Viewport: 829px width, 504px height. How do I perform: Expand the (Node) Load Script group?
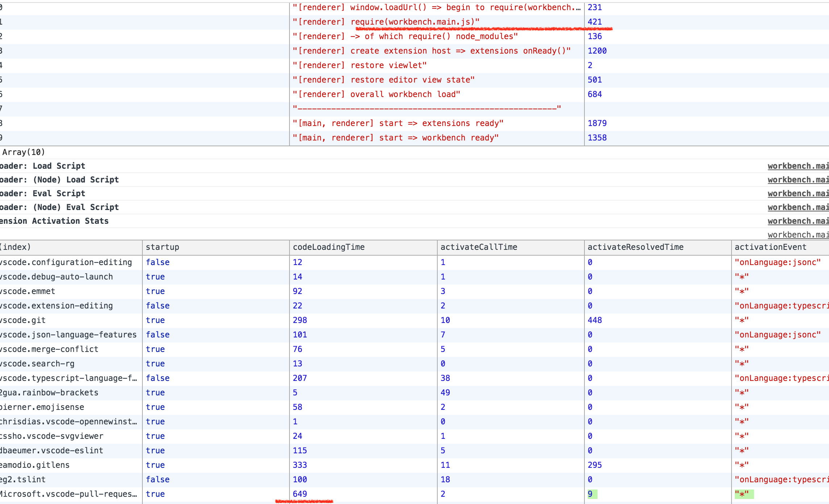(x=59, y=180)
